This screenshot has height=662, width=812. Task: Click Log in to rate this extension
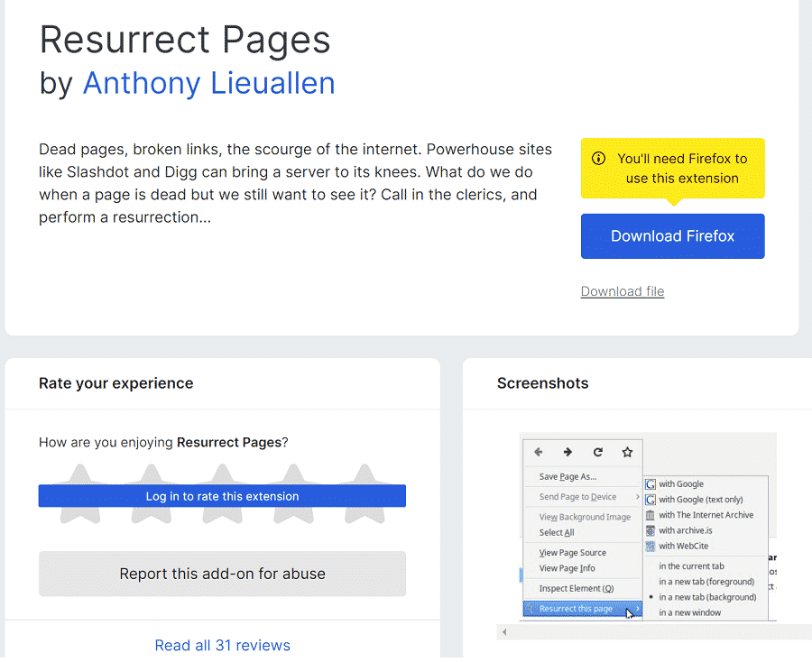[x=222, y=496]
